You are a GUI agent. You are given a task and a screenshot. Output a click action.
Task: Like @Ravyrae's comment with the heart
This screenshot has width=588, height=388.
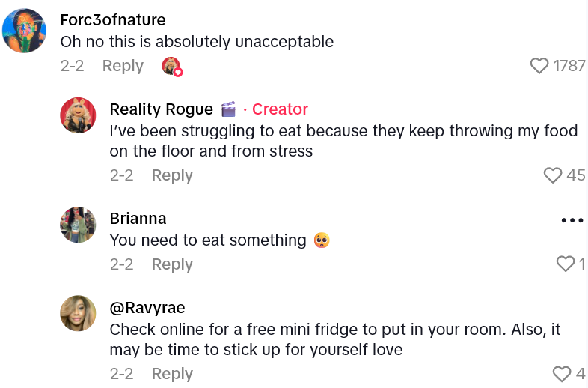pos(561,373)
